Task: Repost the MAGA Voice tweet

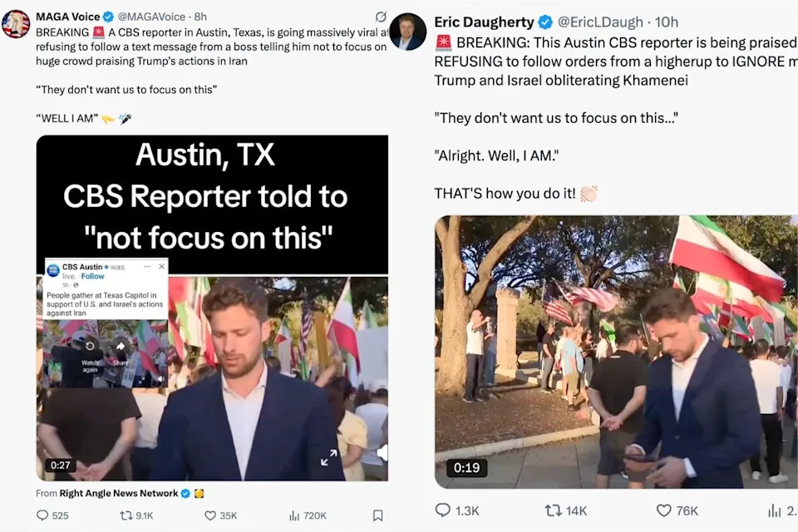Action: coord(135,515)
